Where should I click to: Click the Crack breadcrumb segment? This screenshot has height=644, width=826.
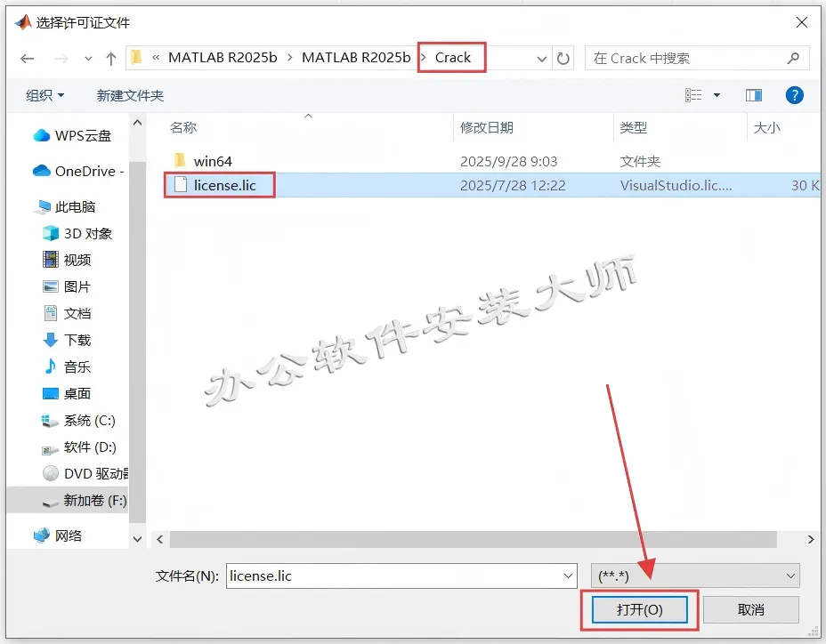click(x=452, y=58)
